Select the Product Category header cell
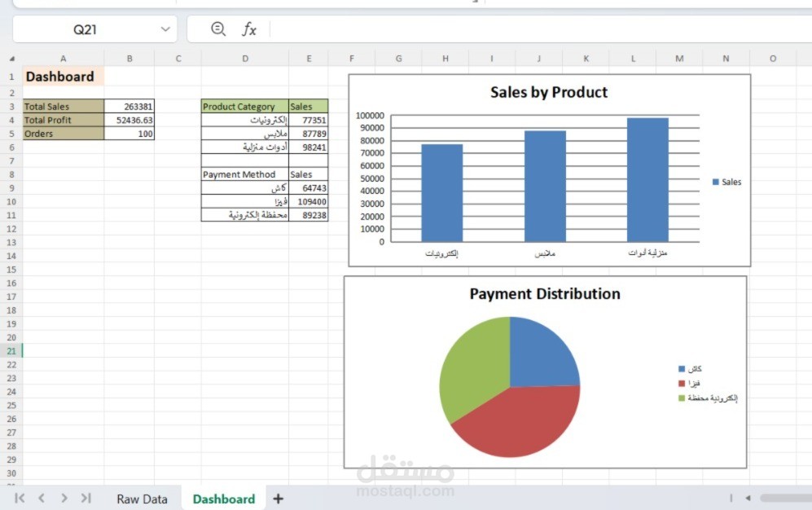Screen dimensions: 812x510 245,106
